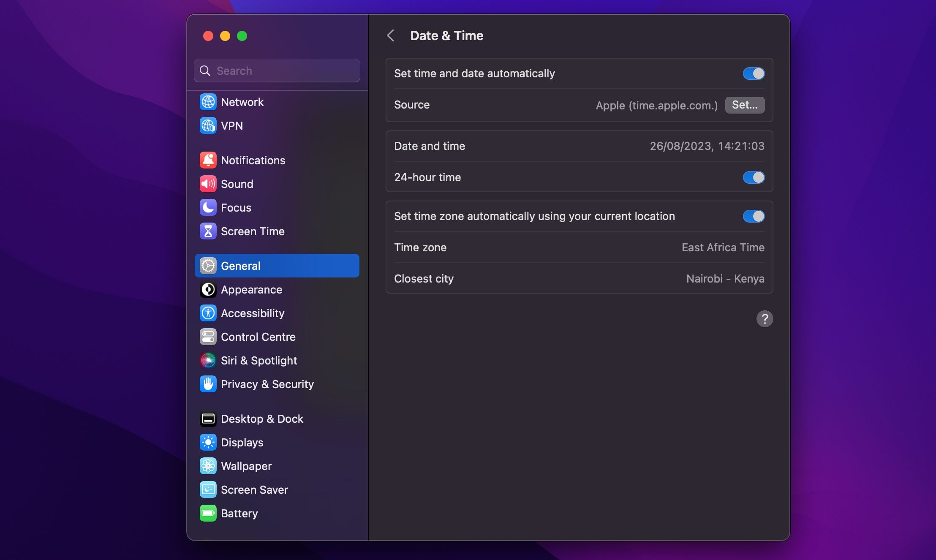936x560 pixels.
Task: Select the Focus crescent moon icon
Action: click(x=208, y=207)
